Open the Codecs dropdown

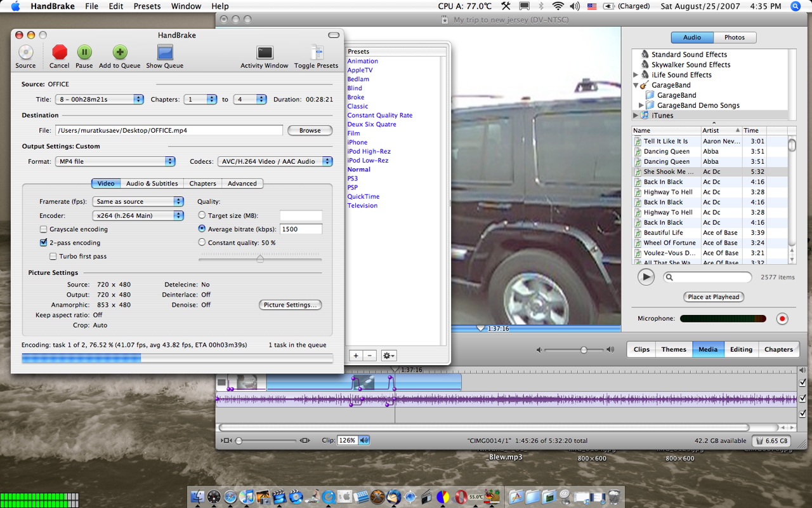pyautogui.click(x=275, y=161)
